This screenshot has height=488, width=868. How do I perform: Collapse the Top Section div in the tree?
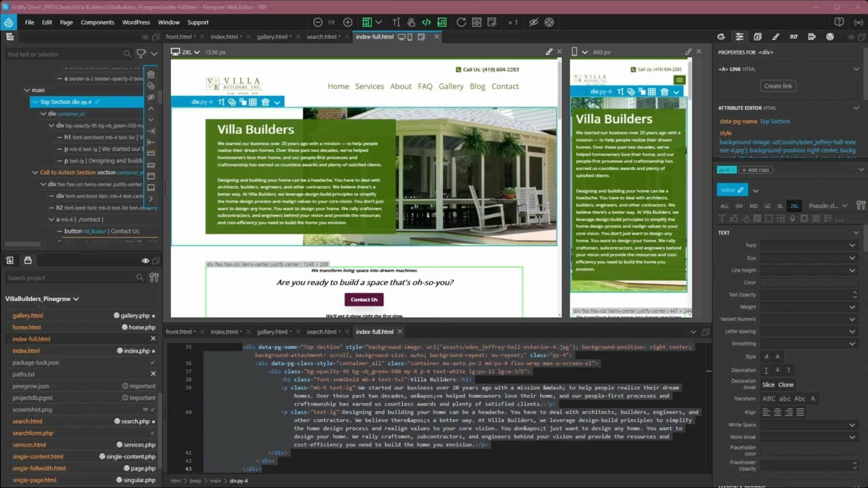(x=35, y=102)
